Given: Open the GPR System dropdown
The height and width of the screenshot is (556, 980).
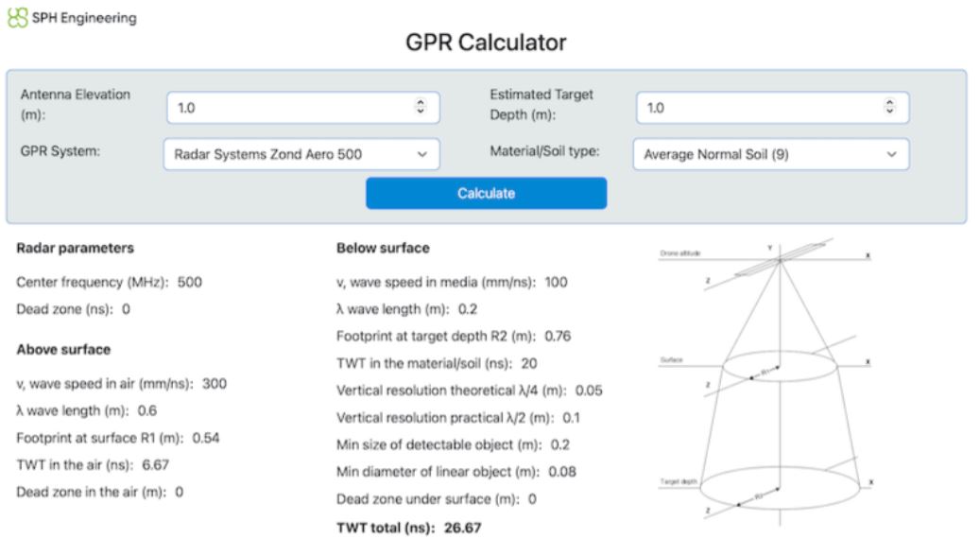Looking at the screenshot, I should (x=301, y=154).
